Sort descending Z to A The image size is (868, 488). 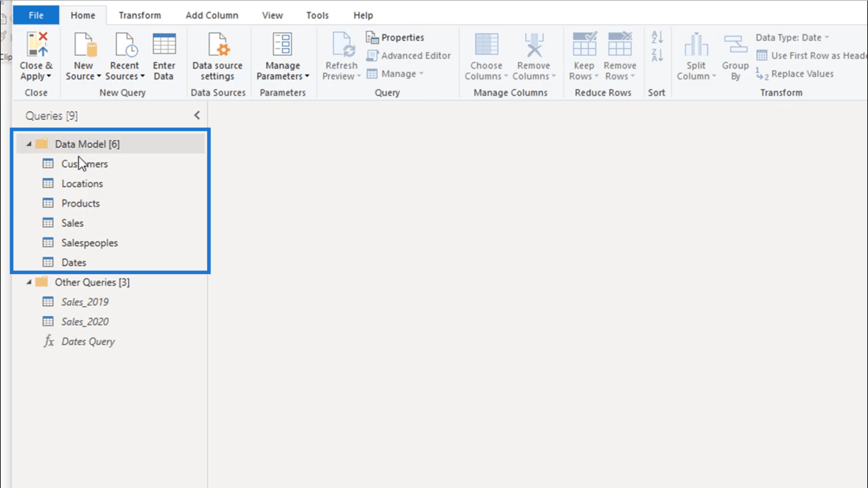click(x=657, y=55)
